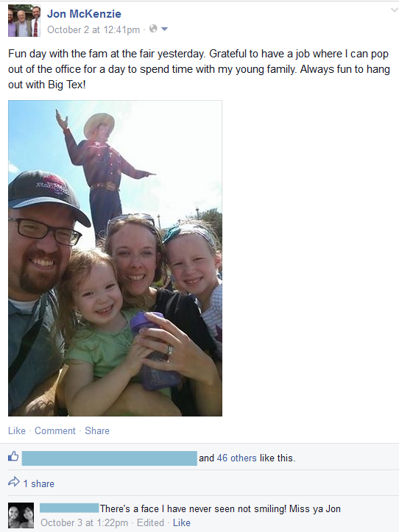Open the Jon McKenzie profile name link

(84, 14)
